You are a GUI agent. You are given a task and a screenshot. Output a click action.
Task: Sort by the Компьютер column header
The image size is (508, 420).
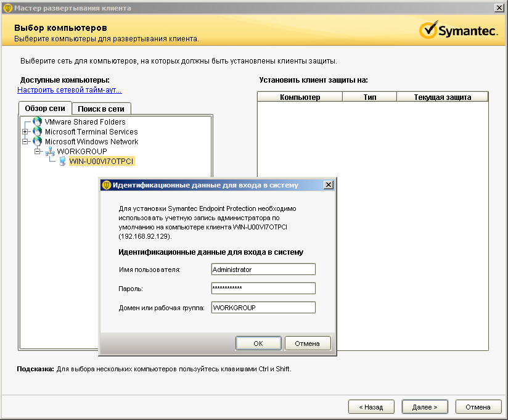[300, 97]
